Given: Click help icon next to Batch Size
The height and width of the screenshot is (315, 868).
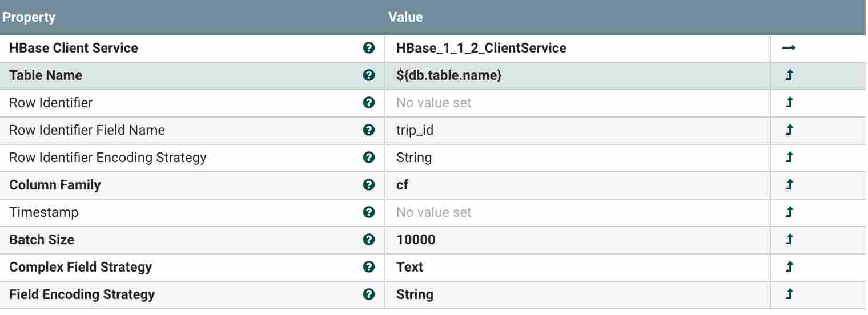Looking at the screenshot, I should [x=369, y=240].
